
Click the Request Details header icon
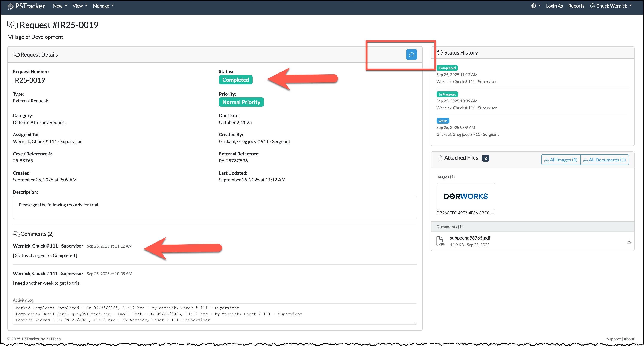click(16, 55)
